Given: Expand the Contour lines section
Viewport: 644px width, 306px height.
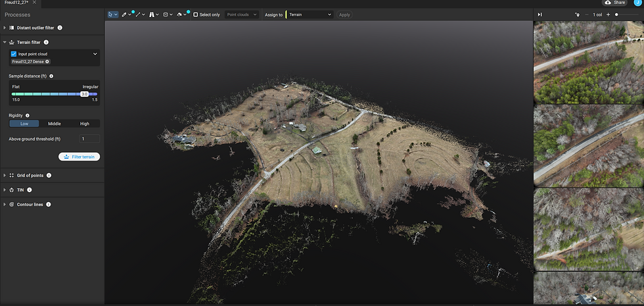Looking at the screenshot, I should coord(5,204).
